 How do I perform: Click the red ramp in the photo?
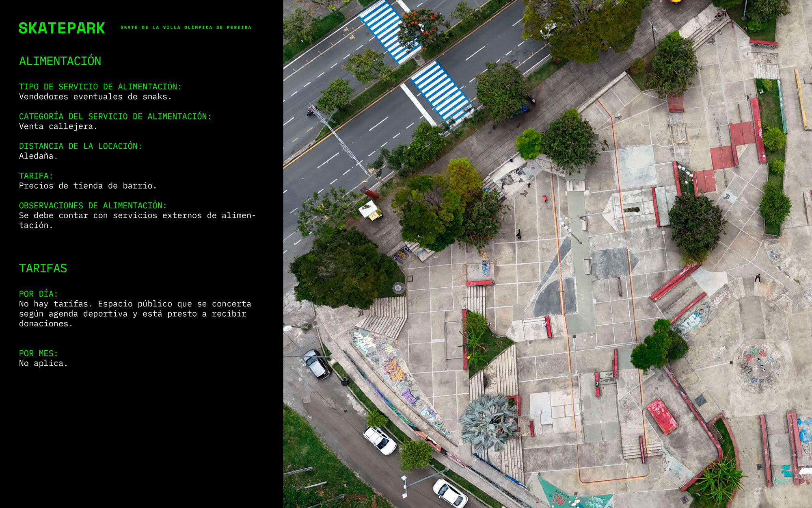tap(662, 416)
